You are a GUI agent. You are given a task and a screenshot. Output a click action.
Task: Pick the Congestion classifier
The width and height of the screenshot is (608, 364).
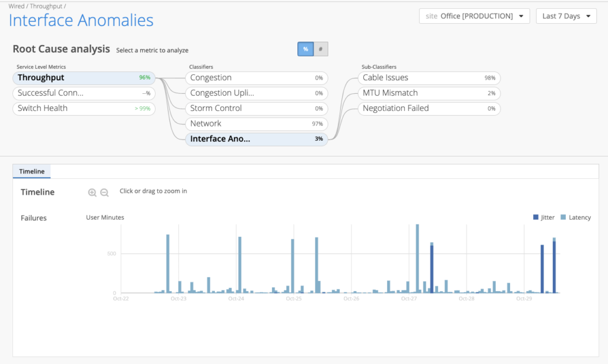[256, 78]
